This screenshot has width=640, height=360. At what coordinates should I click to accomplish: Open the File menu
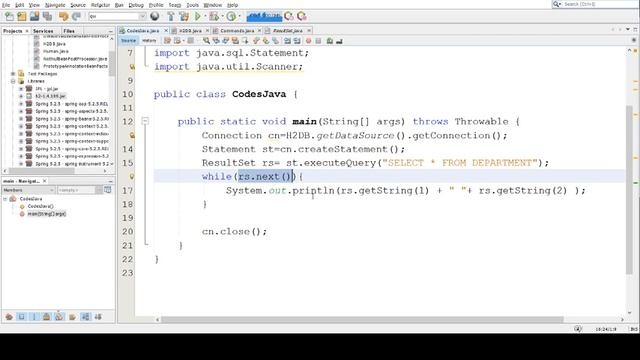(6, 5)
